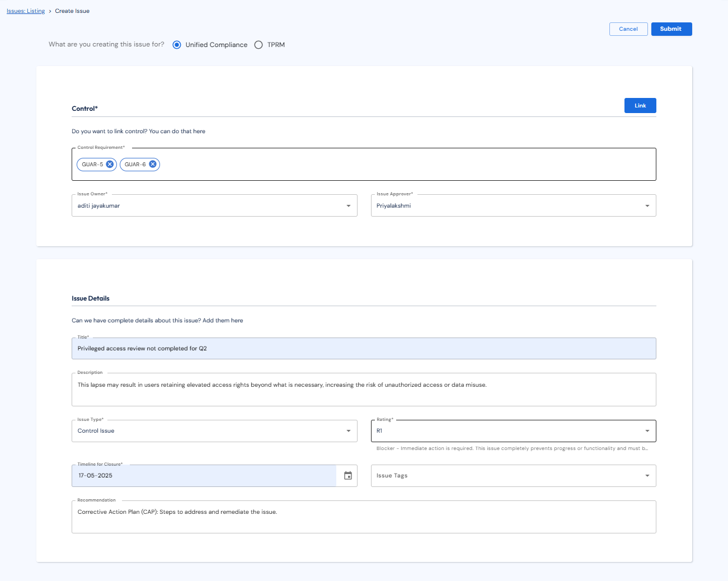This screenshot has height=581, width=728.
Task: Select the TPRM radio option
Action: (x=259, y=45)
